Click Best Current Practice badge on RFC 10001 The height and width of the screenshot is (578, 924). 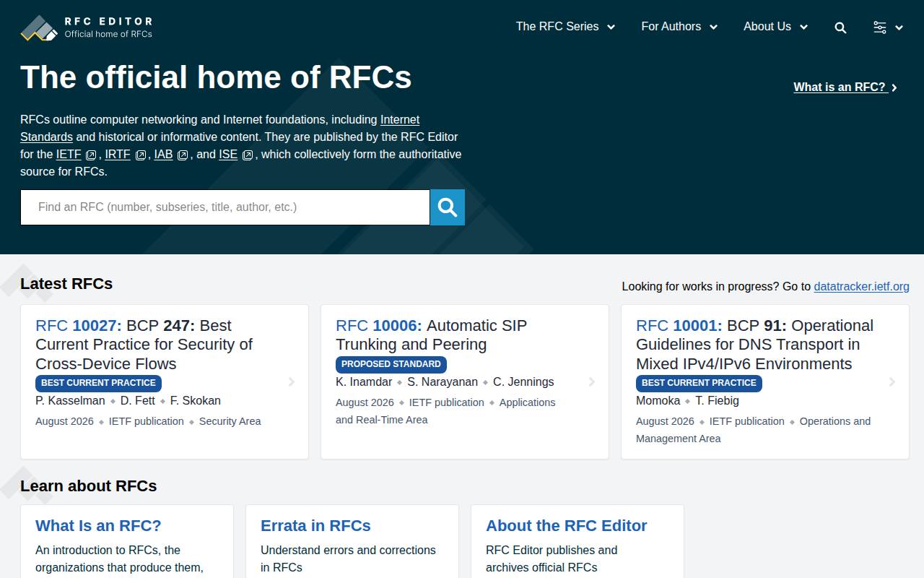point(699,383)
